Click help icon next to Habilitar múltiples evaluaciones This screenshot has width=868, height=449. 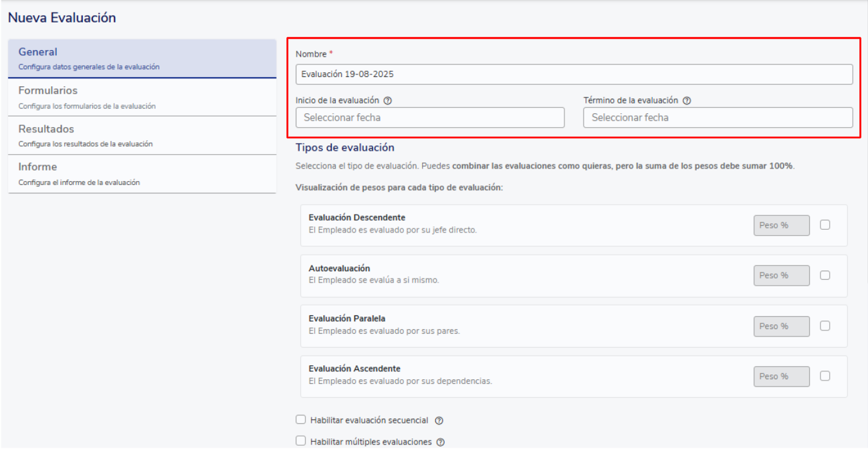(x=441, y=442)
